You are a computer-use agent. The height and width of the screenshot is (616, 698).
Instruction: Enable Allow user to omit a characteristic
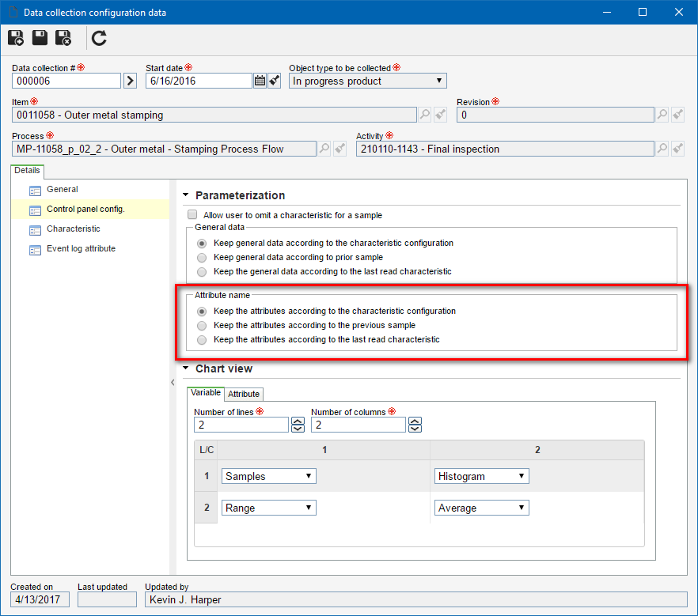tap(192, 215)
